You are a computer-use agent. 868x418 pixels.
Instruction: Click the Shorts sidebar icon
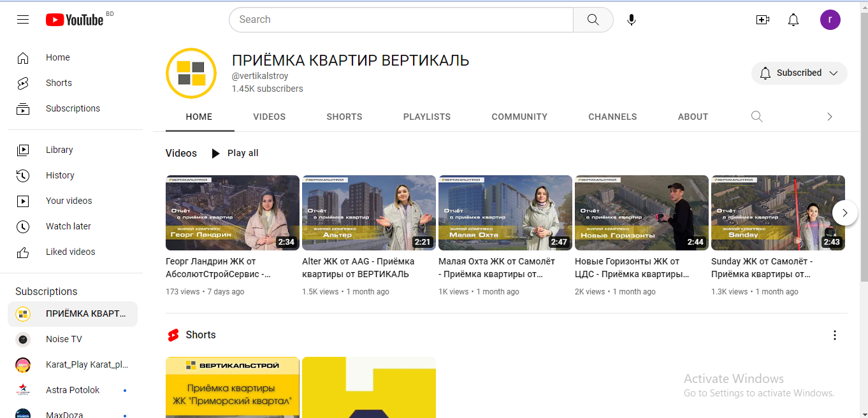tap(23, 83)
